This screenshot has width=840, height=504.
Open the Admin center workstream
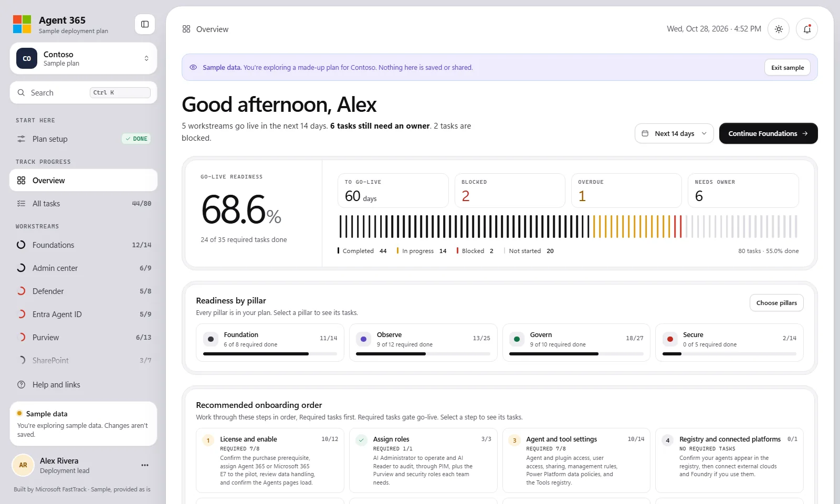pyautogui.click(x=83, y=268)
